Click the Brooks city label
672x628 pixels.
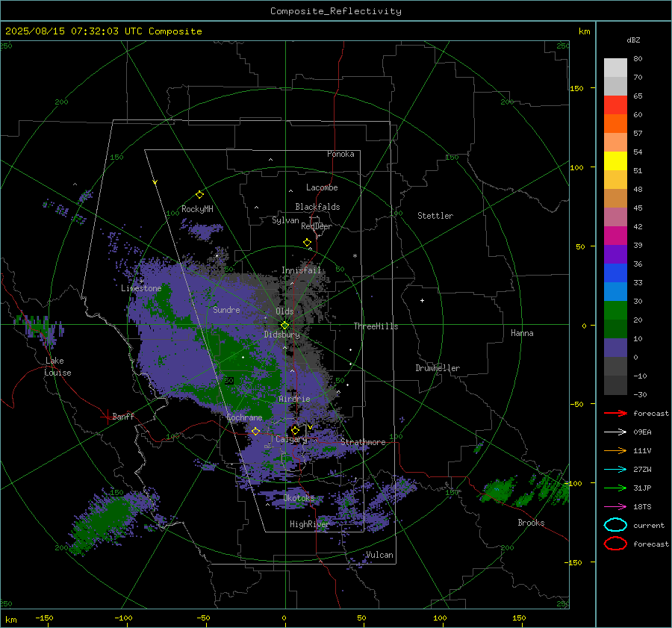tap(531, 523)
